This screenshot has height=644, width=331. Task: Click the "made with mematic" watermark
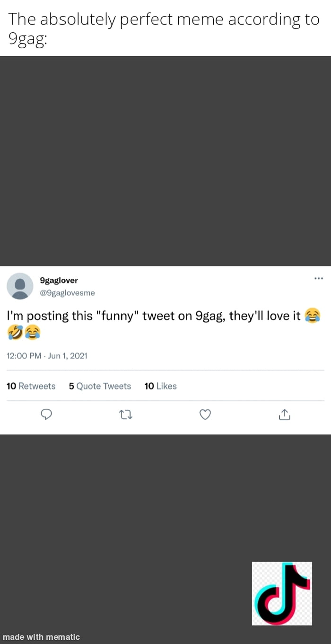point(41,637)
